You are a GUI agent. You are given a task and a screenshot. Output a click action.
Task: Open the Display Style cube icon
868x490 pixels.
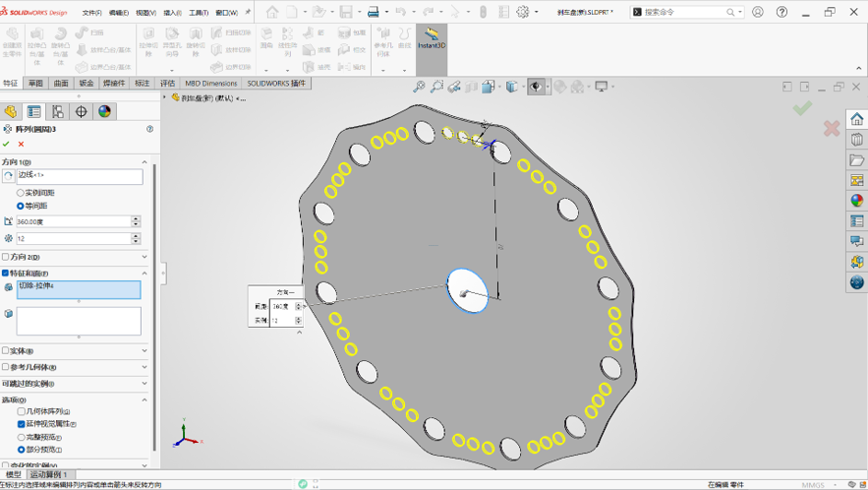tap(512, 87)
